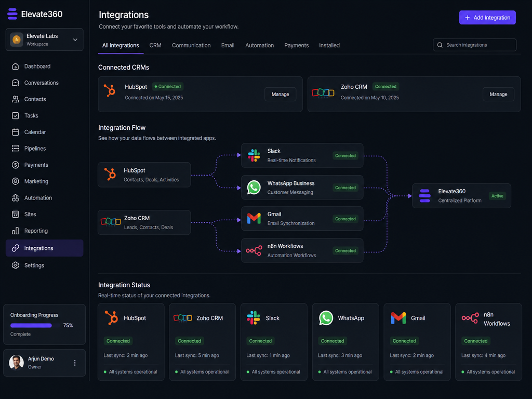Switch to the CRM tab

point(155,46)
